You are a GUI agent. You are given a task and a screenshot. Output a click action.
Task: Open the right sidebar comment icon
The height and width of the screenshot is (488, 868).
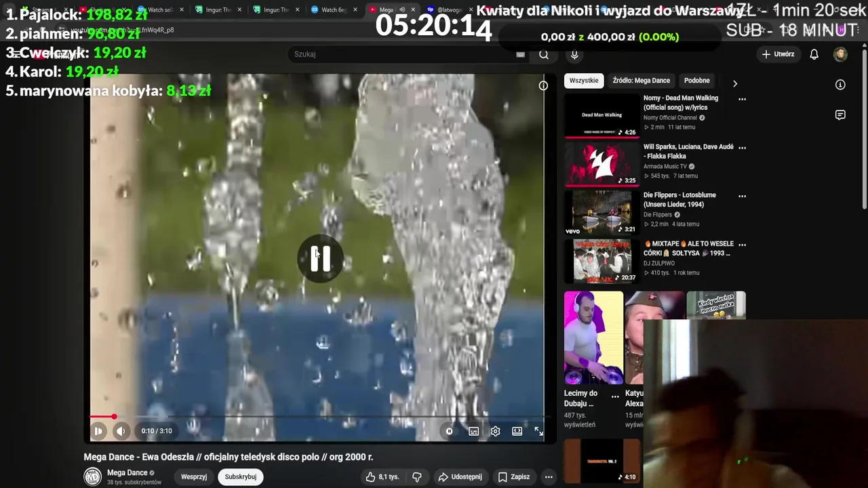tap(840, 115)
